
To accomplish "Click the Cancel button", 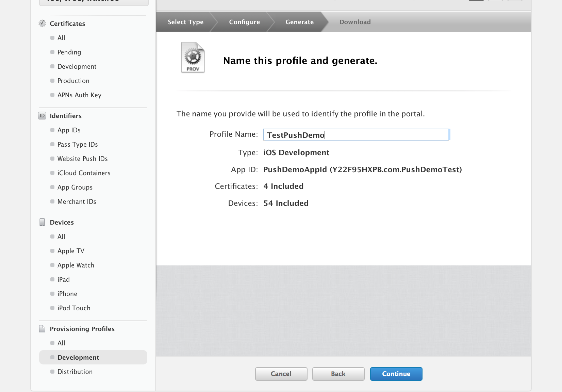I will (281, 374).
